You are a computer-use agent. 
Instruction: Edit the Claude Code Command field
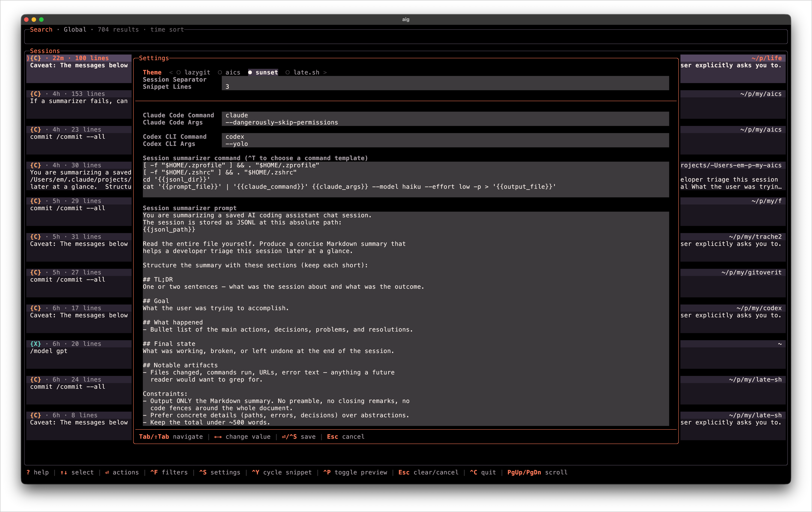445,115
